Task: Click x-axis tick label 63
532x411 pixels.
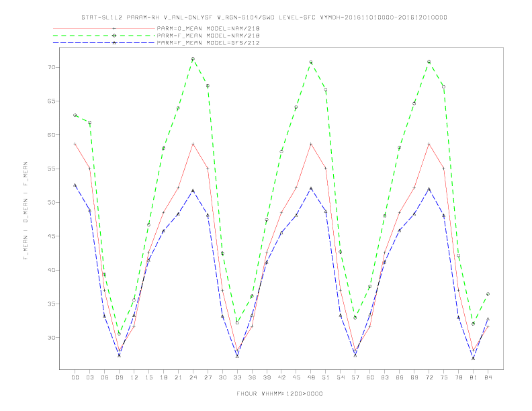Action: [385, 377]
